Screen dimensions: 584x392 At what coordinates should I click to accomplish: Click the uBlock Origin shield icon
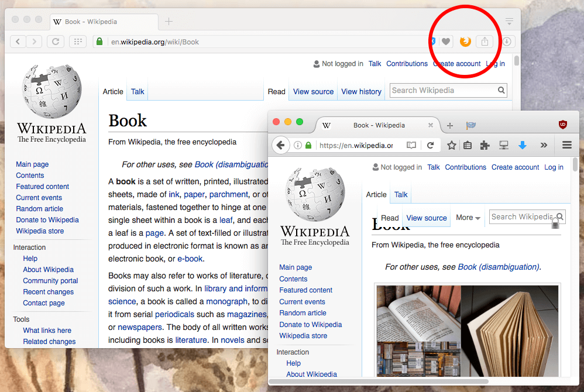click(563, 125)
